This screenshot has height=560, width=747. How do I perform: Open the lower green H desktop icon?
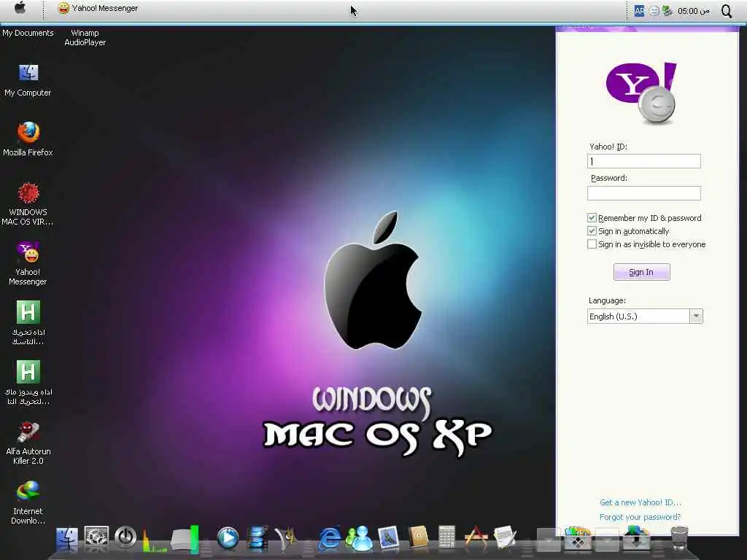[x=28, y=382]
